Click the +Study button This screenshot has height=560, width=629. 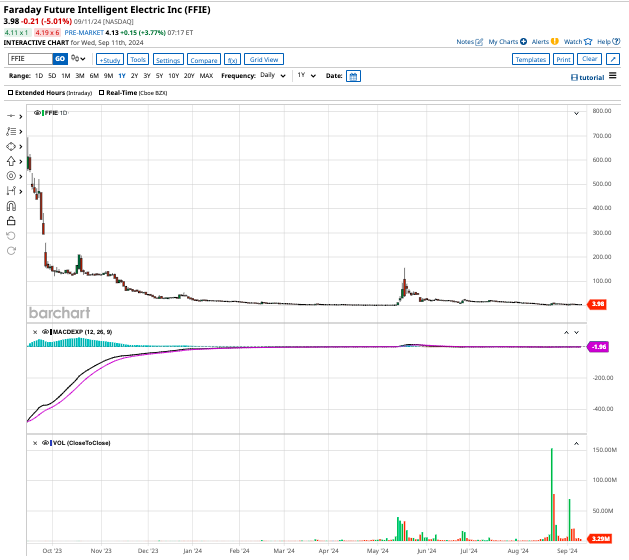click(x=108, y=60)
